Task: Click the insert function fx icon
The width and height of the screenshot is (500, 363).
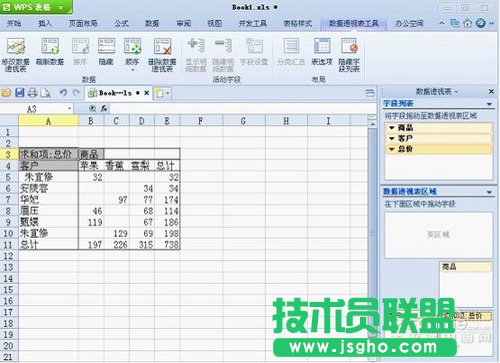Action: point(104,108)
